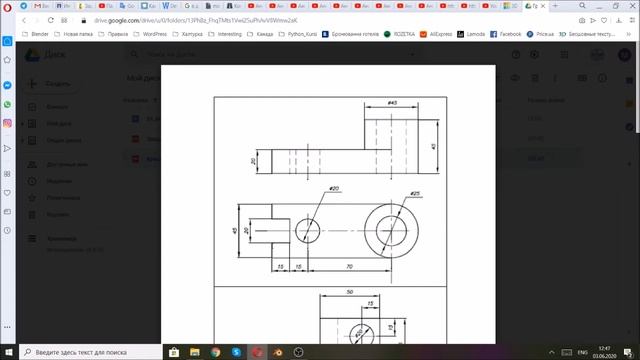Switch to the Google search tab
Screen dimensions: 640x360
(x=191, y=6)
